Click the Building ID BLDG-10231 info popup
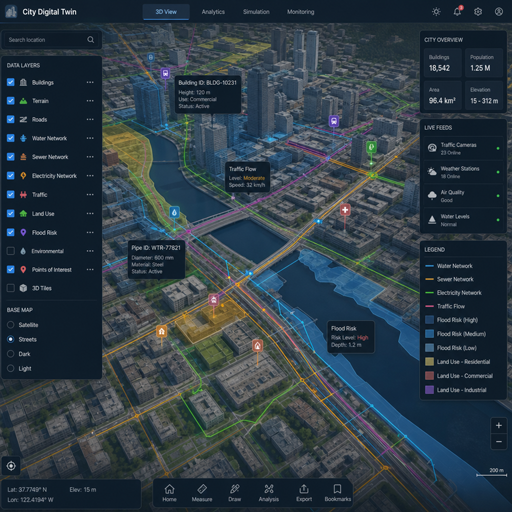Image resolution: width=512 pixels, height=512 pixels. click(208, 94)
